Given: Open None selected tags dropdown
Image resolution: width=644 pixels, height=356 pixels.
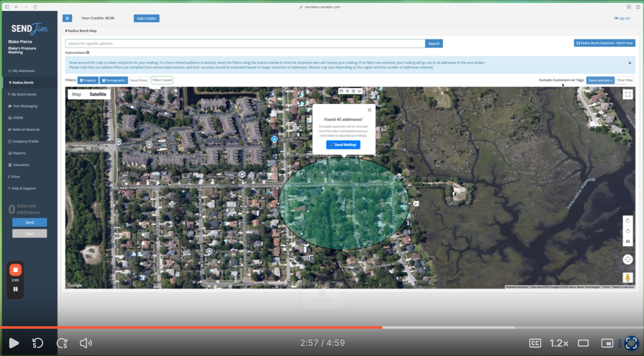Looking at the screenshot, I should coord(600,80).
